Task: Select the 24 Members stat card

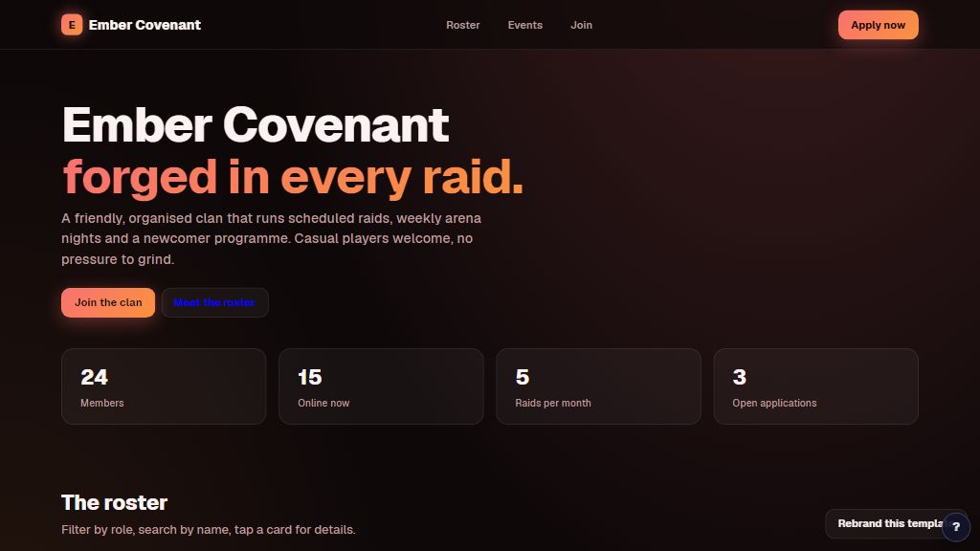Action: coord(164,386)
